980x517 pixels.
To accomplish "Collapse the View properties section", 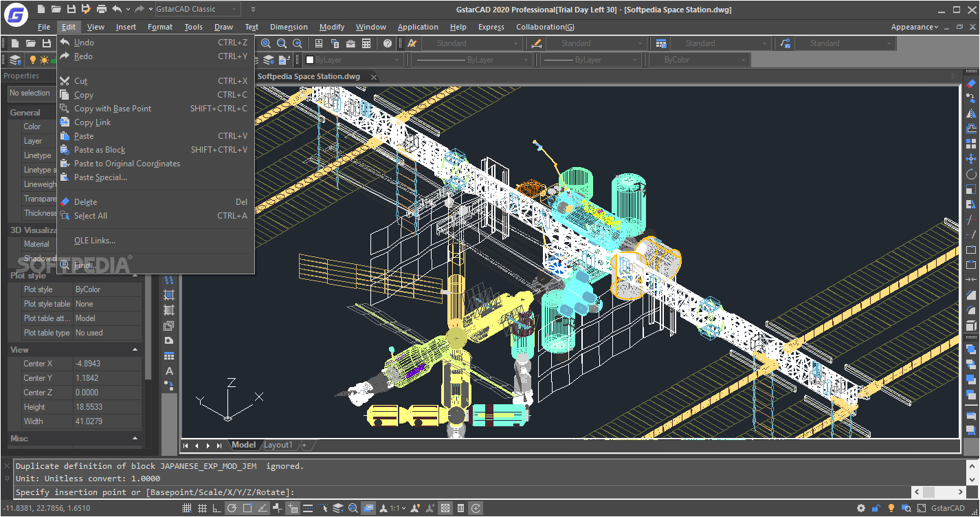I will point(135,350).
